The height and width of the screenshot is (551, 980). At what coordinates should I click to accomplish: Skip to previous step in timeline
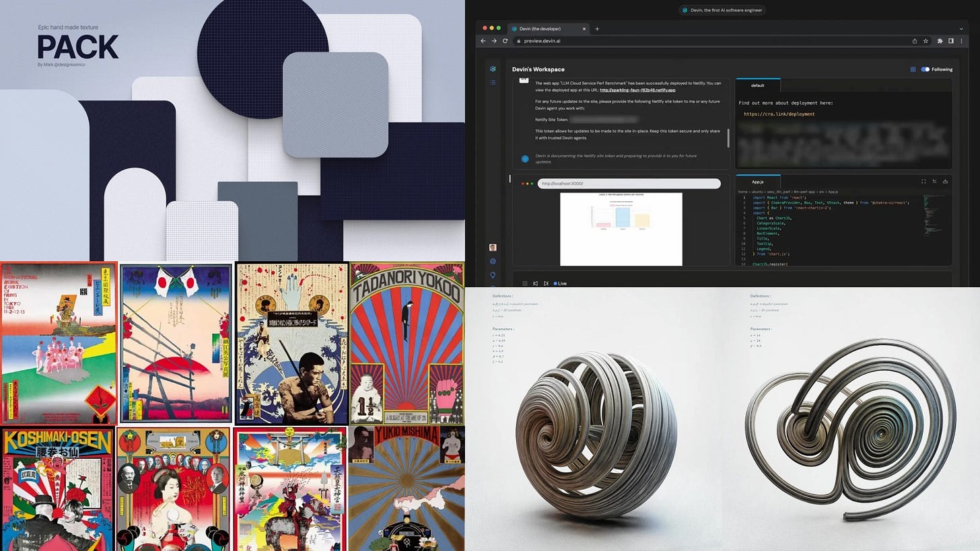(x=535, y=283)
